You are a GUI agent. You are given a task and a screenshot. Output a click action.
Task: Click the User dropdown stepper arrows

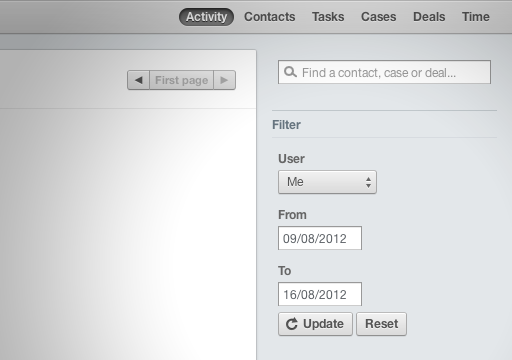point(368,182)
